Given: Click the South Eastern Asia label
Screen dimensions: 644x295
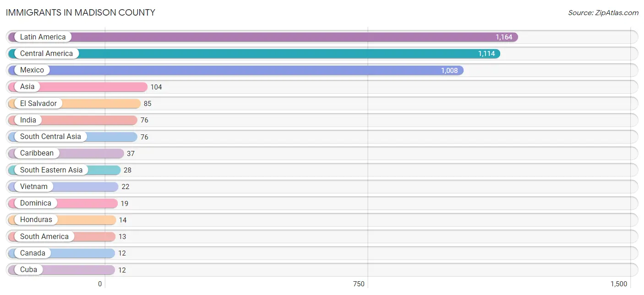Looking at the screenshot, I should click(51, 170).
